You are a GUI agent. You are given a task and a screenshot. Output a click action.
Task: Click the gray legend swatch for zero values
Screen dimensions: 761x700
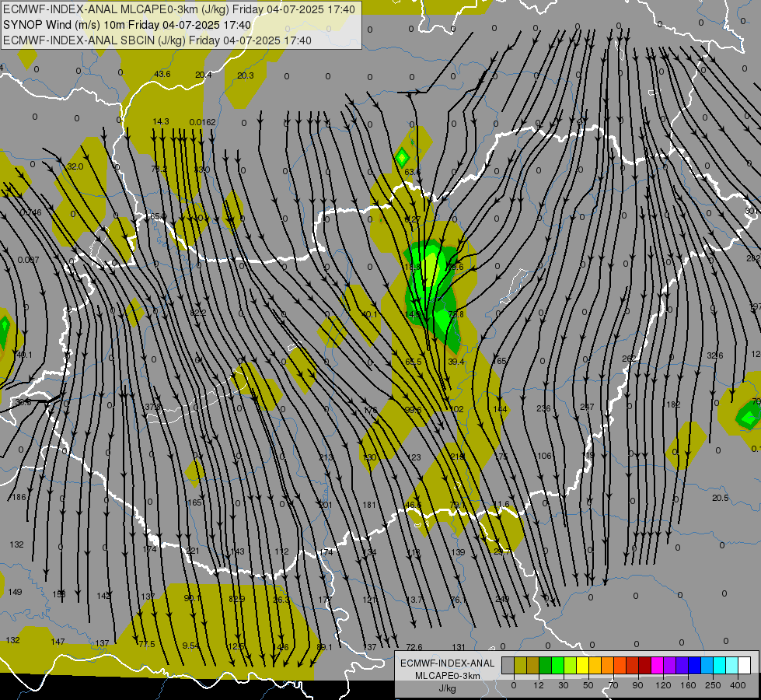(508, 666)
